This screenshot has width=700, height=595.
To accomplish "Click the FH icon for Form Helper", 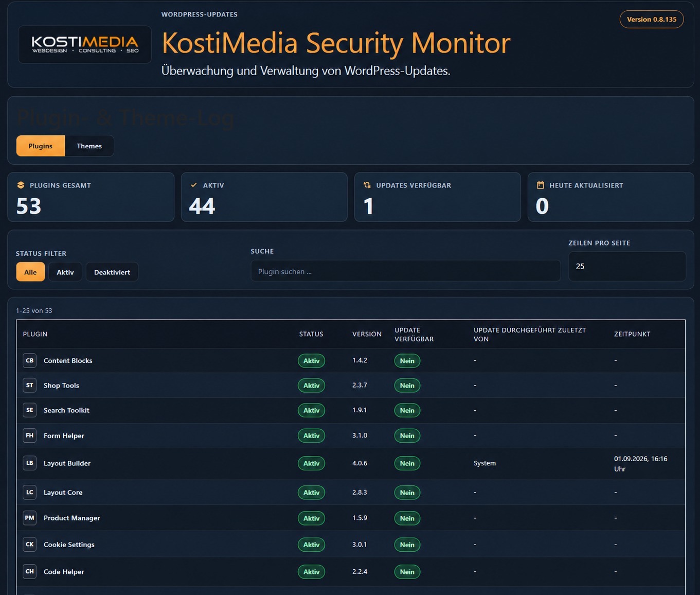I will (30, 435).
